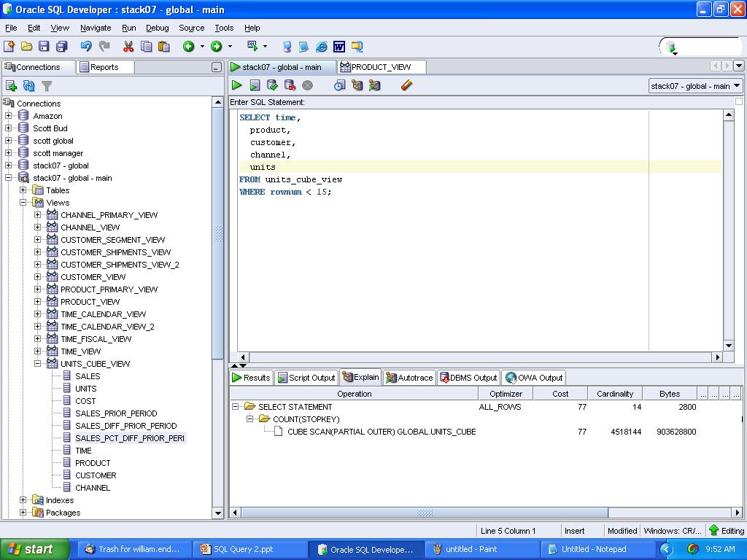Expand the Tables folder node
This screenshot has width=747, height=560.
click(x=23, y=190)
